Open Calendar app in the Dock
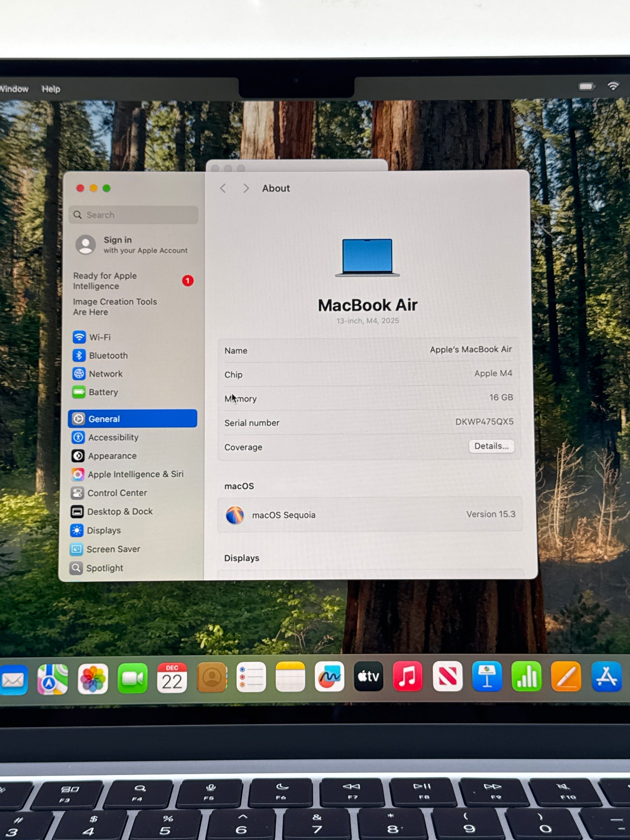Screen dimensions: 630x840 point(172,678)
